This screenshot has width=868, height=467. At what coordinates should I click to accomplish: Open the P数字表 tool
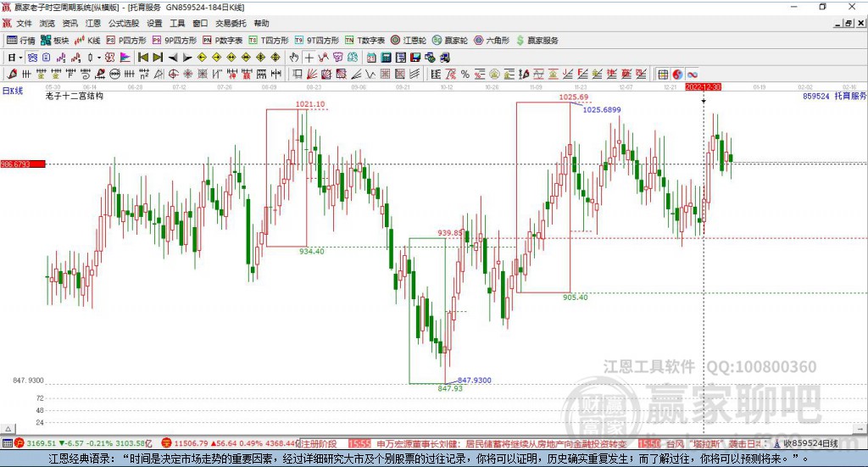coord(223,41)
